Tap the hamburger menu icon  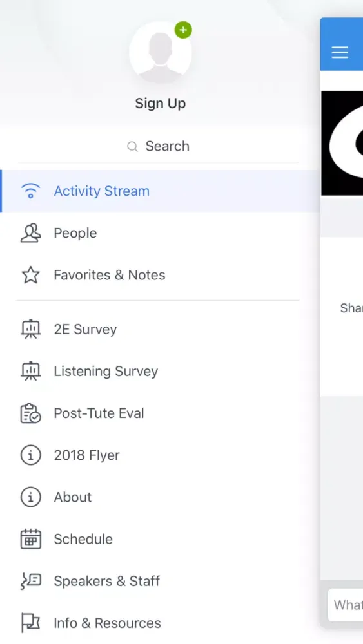coord(340,52)
